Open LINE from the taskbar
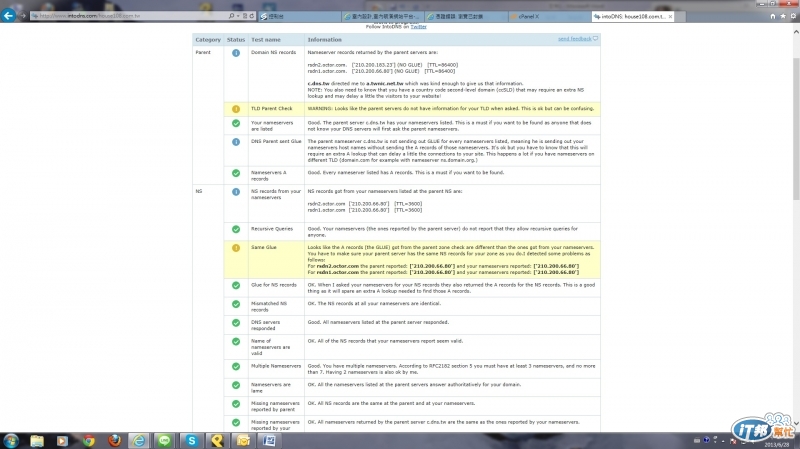The width and height of the screenshot is (800, 449). [164, 441]
